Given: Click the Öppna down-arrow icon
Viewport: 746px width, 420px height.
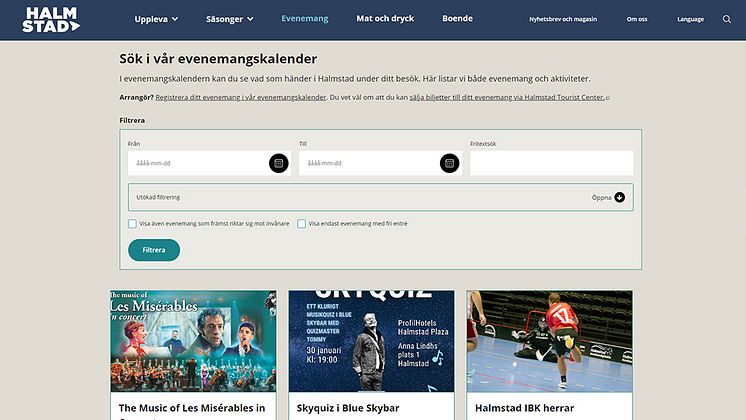Looking at the screenshot, I should click(x=619, y=197).
